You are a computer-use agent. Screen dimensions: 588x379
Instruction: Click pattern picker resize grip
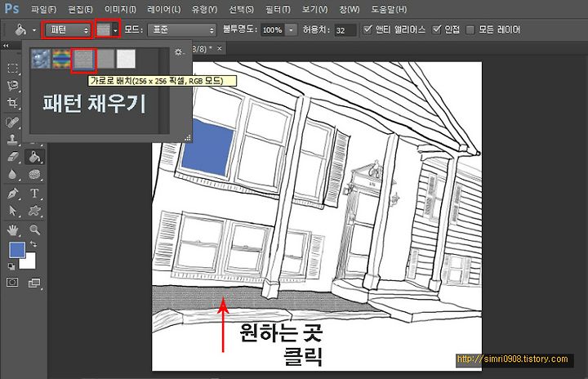(x=188, y=138)
